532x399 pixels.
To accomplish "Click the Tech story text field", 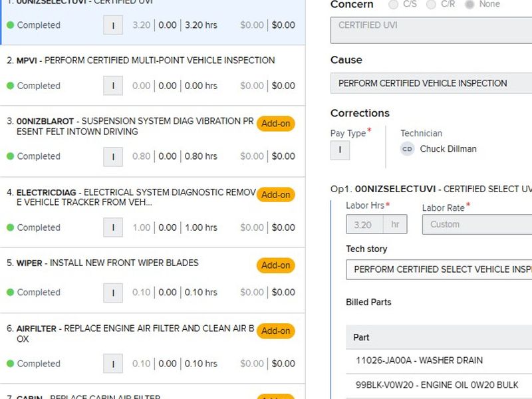I will 439,269.
